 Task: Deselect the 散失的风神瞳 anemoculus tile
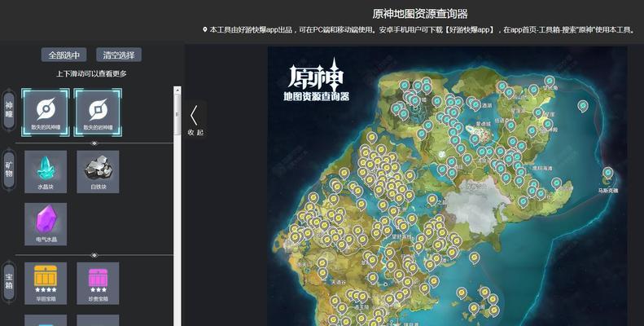point(46,112)
